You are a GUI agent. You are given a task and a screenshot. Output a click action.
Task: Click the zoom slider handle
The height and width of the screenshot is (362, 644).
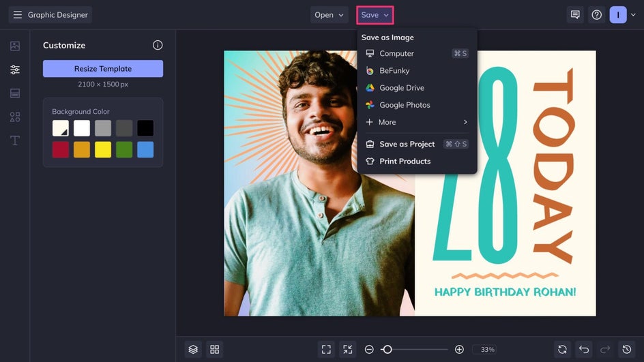387,349
